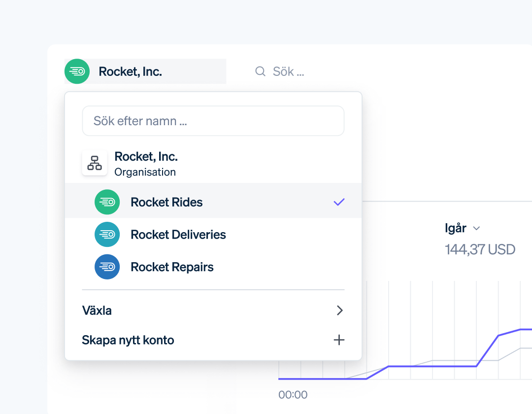
Task: Click the Sök efter namn input field
Action: [213, 121]
